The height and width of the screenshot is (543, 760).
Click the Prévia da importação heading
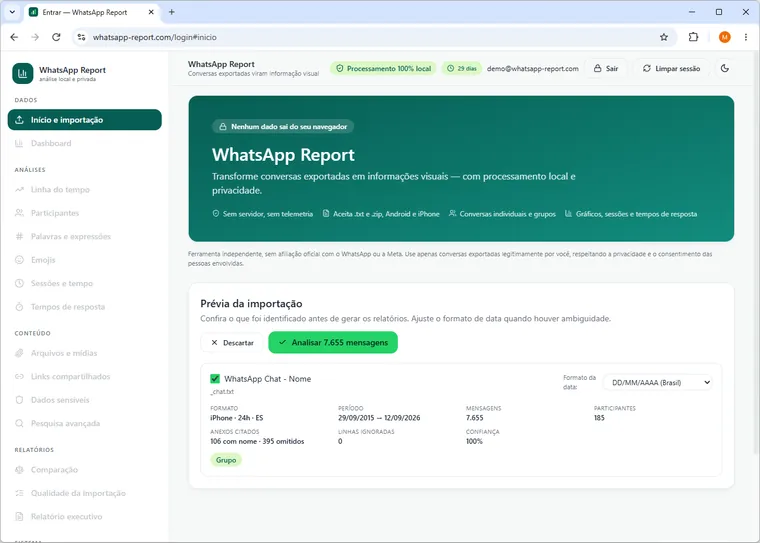[x=251, y=303]
